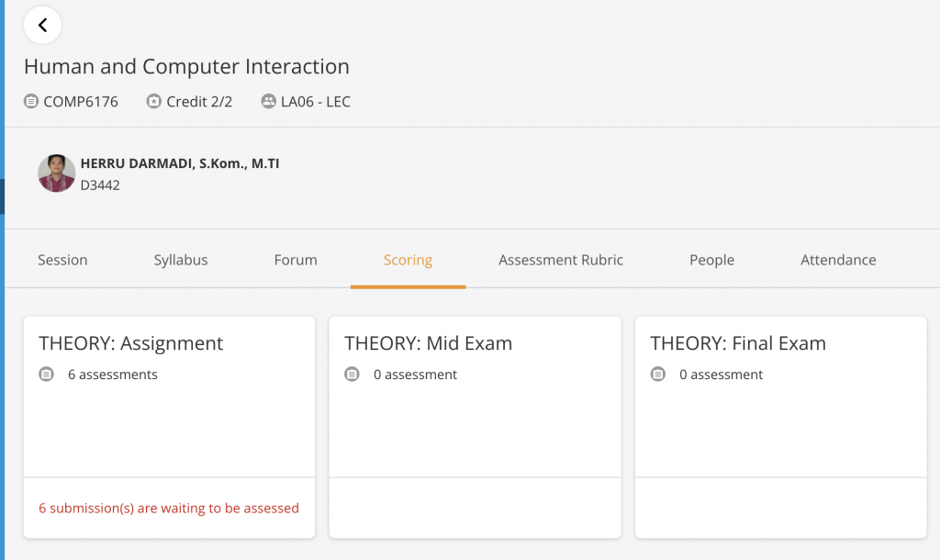Go to the Forum tab

(296, 260)
